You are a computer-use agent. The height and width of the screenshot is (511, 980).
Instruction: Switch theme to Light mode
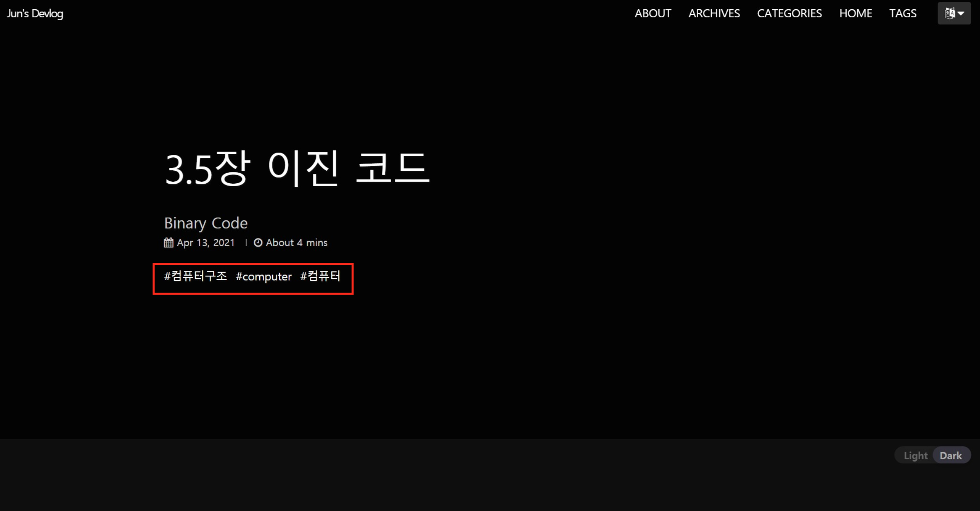915,455
